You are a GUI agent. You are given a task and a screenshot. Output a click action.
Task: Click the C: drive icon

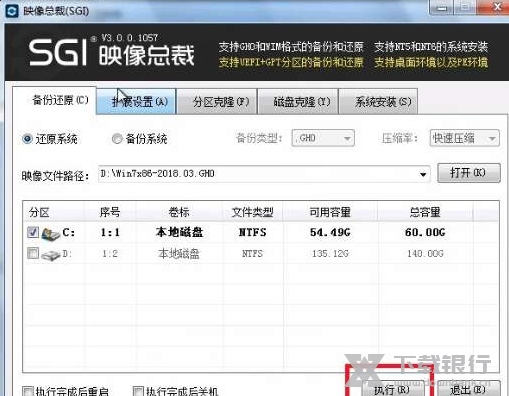tap(51, 233)
